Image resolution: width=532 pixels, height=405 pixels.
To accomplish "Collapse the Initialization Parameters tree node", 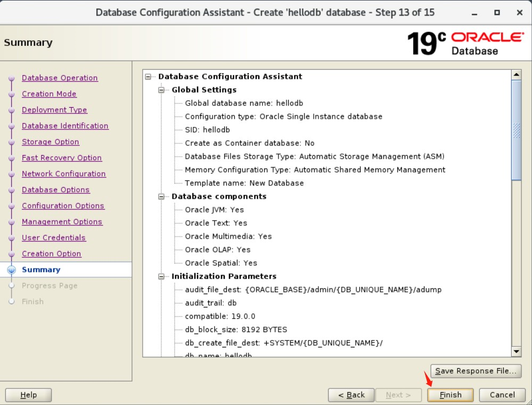I will (x=161, y=277).
